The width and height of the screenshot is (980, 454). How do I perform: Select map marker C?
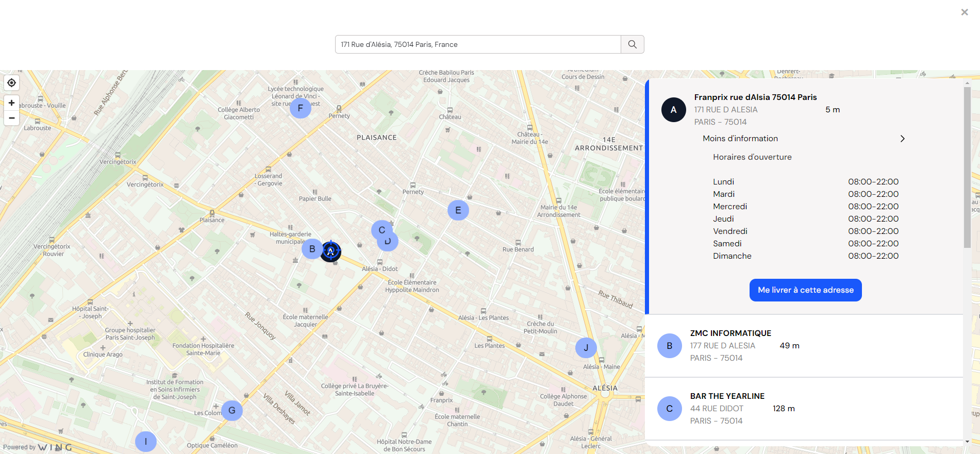(x=382, y=230)
